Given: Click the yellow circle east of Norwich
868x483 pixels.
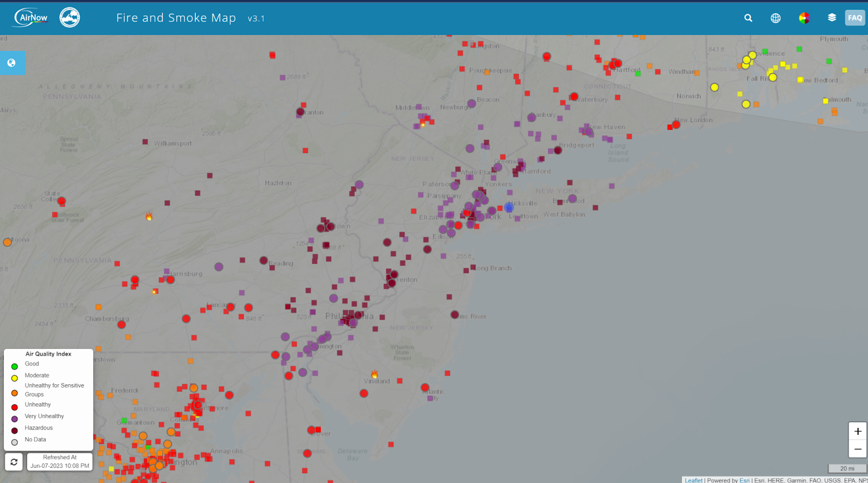Looking at the screenshot, I should point(714,87).
